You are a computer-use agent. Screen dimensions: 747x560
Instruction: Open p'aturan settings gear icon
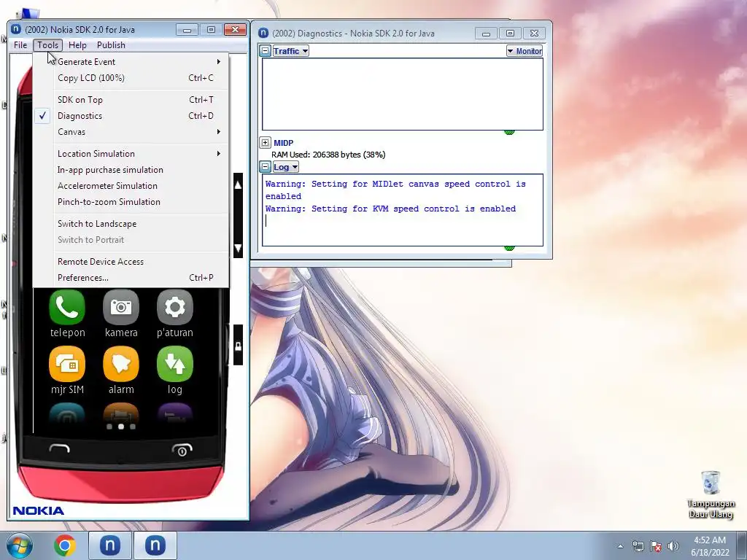click(x=175, y=307)
